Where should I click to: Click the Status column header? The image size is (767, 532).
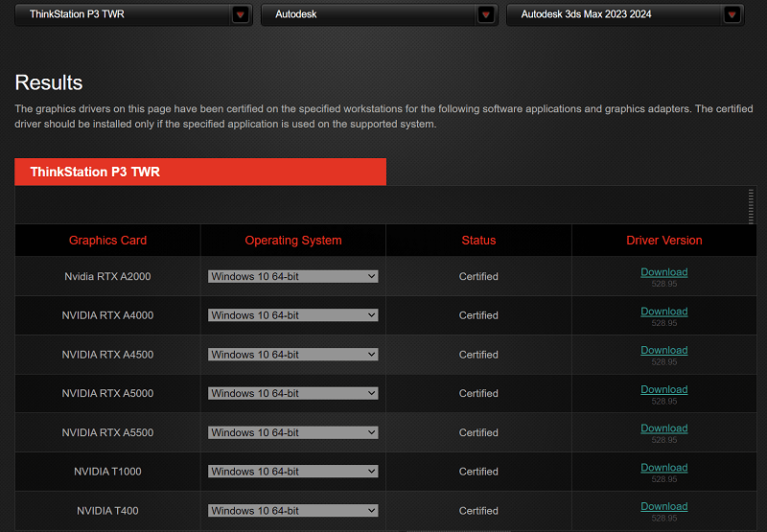(x=478, y=240)
